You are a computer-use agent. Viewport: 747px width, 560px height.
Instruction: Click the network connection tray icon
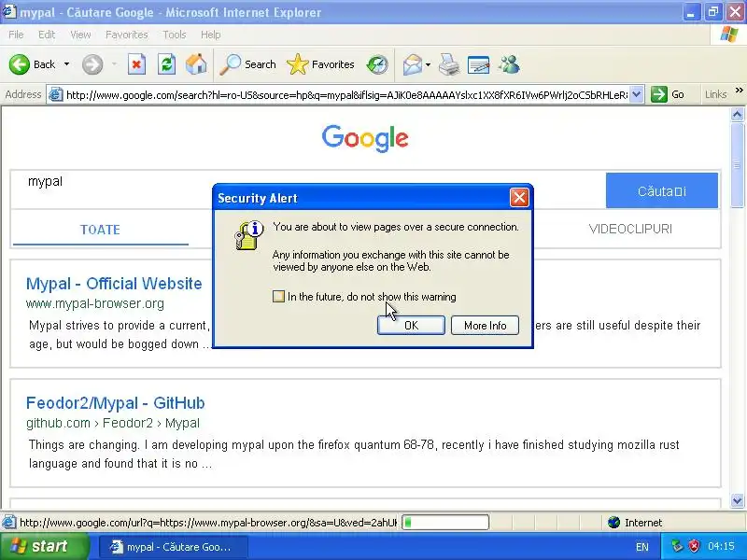(x=677, y=546)
